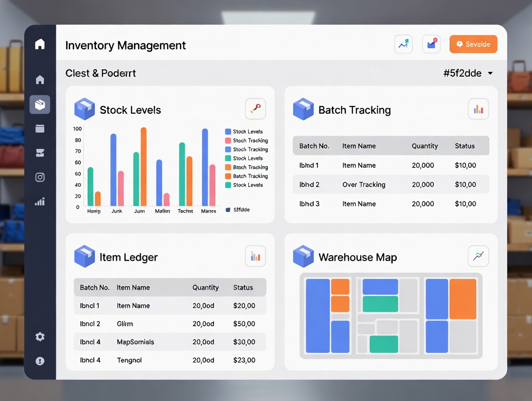This screenshot has width=532, height=401.
Task: Click the chart icon in Item Ledger card
Action: pyautogui.click(x=255, y=256)
